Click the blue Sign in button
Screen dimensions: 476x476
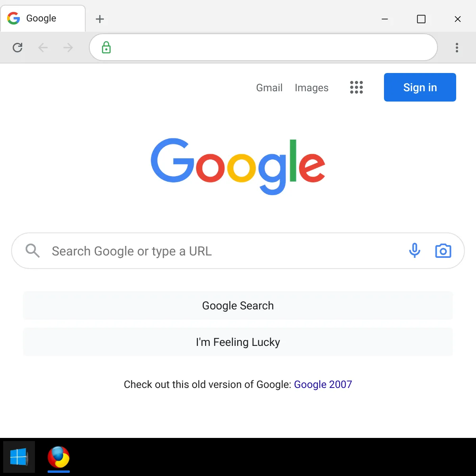(420, 87)
